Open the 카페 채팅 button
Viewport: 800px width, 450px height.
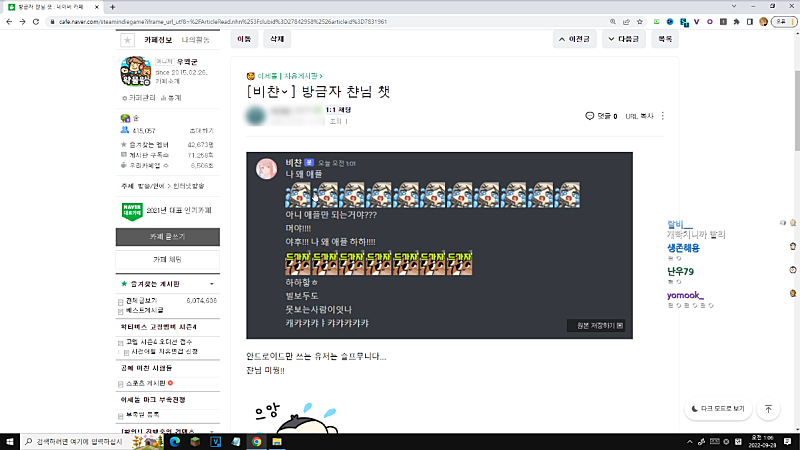coord(168,259)
